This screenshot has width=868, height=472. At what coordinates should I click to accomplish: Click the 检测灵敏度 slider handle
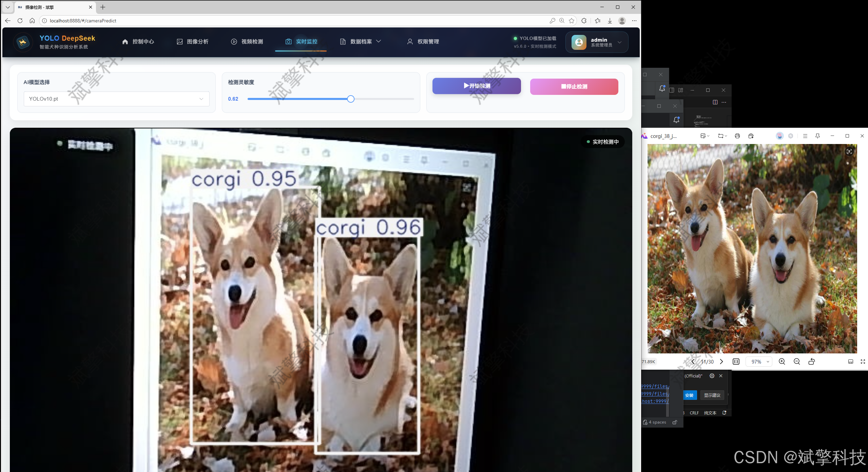351,99
